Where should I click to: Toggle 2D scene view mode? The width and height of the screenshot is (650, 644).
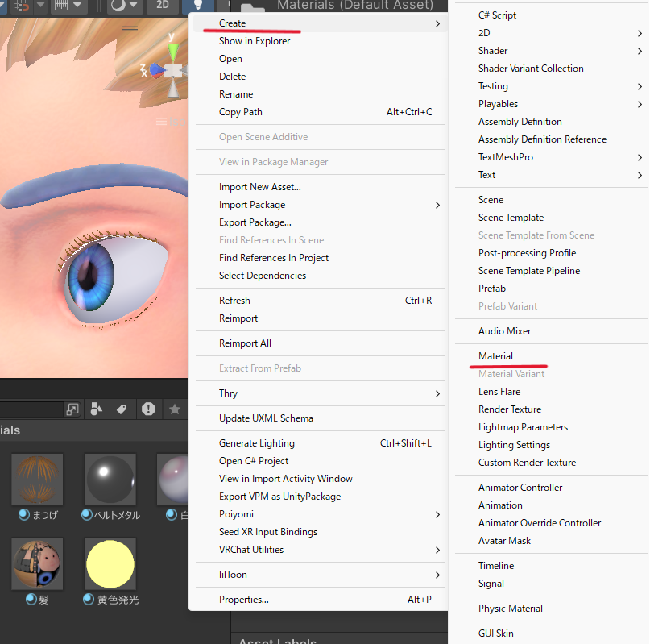pyautogui.click(x=163, y=5)
